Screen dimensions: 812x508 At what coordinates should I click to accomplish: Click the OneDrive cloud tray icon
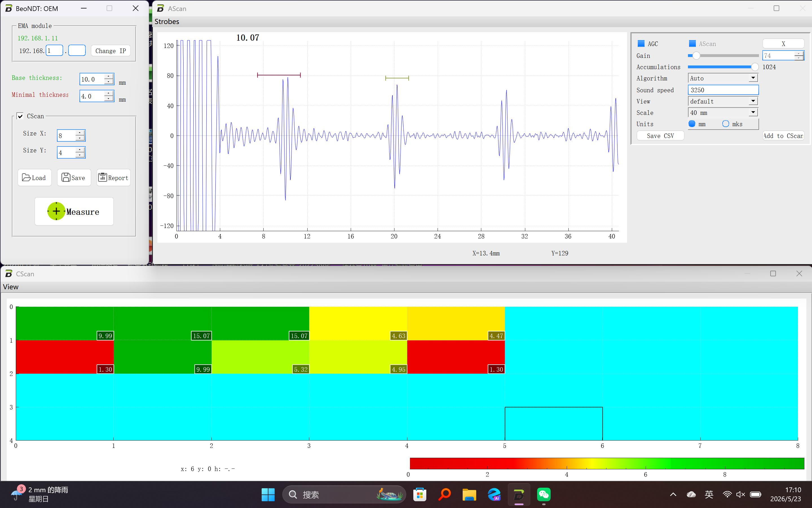coord(691,494)
